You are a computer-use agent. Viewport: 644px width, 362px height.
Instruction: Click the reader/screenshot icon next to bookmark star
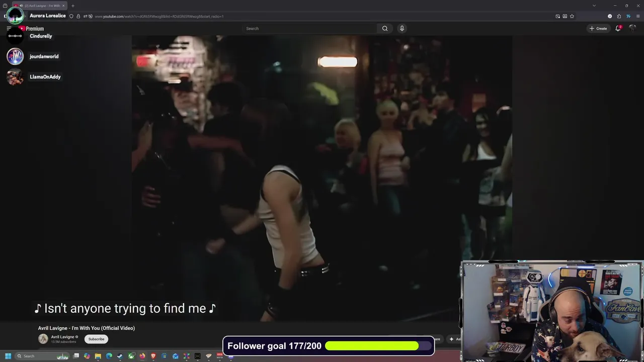[x=565, y=16]
